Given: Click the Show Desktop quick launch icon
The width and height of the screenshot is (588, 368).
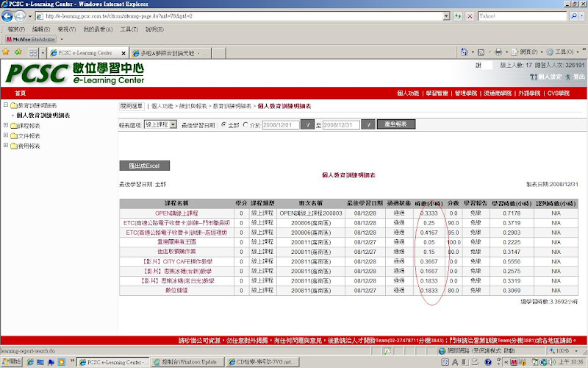Looking at the screenshot, I should pos(40,362).
